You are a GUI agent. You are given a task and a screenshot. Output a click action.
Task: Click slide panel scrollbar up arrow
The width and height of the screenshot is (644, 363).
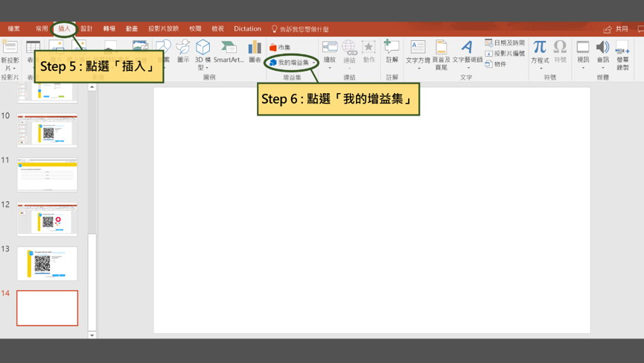click(x=92, y=87)
